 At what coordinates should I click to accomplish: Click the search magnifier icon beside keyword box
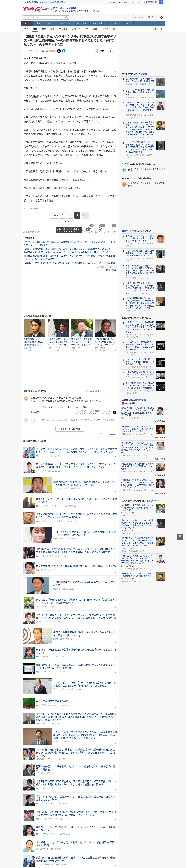point(66,17)
